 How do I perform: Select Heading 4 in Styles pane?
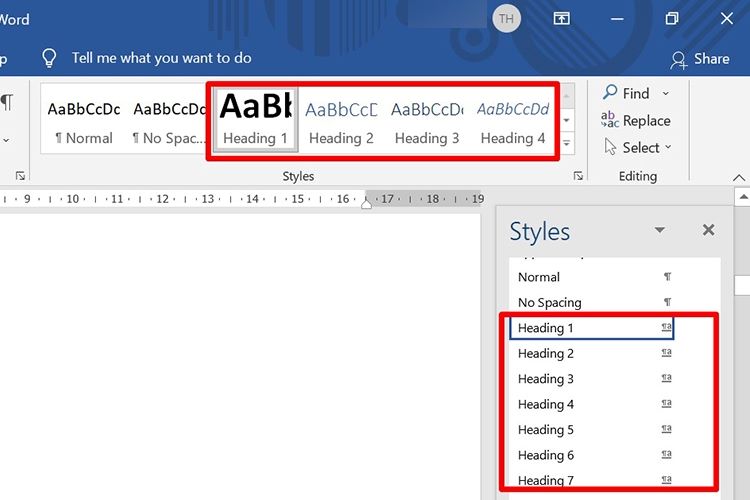[x=592, y=404]
